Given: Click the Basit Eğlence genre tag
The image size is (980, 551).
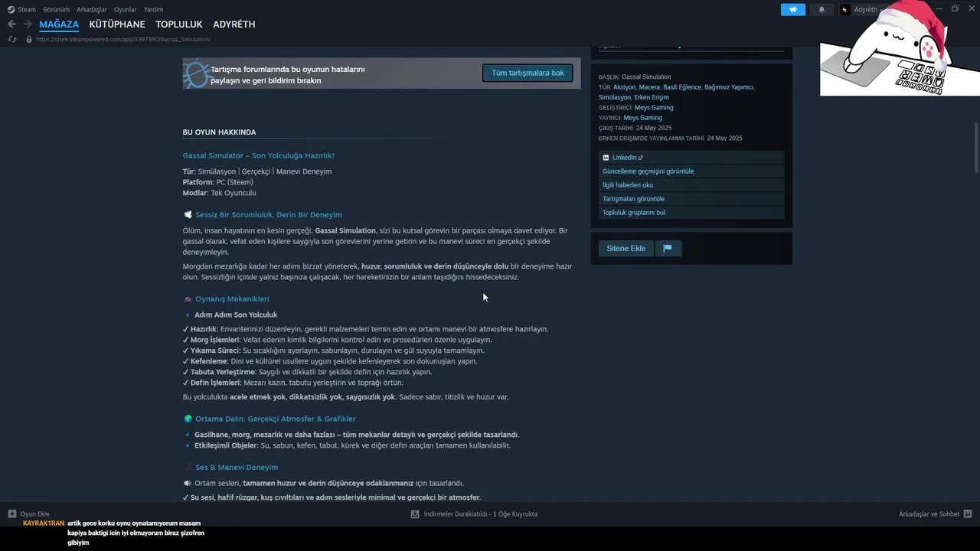Looking at the screenshot, I should click(682, 87).
